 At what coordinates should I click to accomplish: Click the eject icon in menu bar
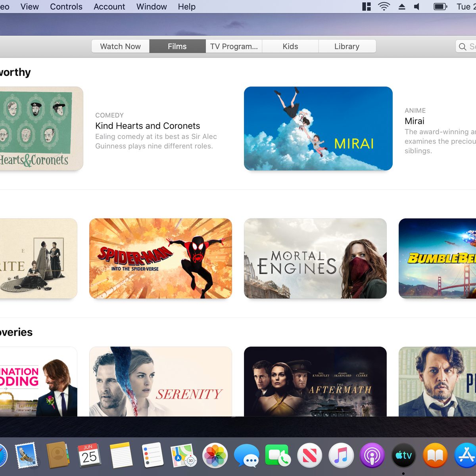pos(402,6)
